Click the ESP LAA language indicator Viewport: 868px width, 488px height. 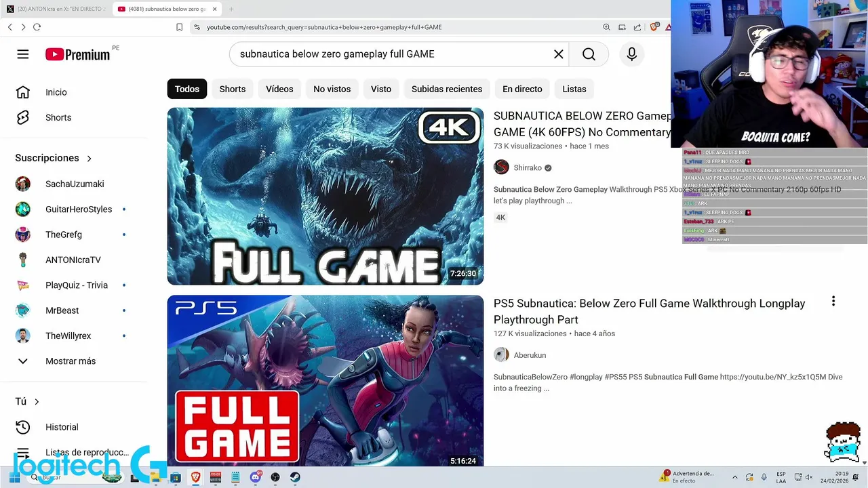tap(781, 477)
